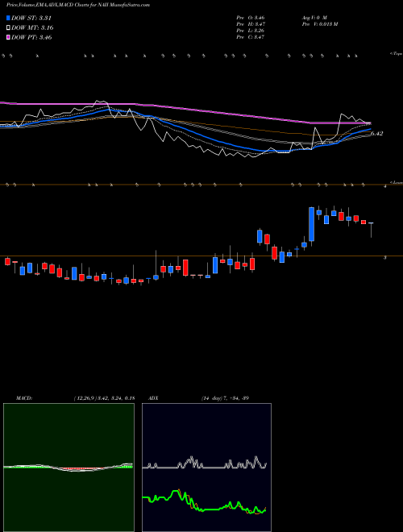This screenshot has width=403, height=532.
Task: Click the white DOW MT legend swatch
Action: click(8, 27)
